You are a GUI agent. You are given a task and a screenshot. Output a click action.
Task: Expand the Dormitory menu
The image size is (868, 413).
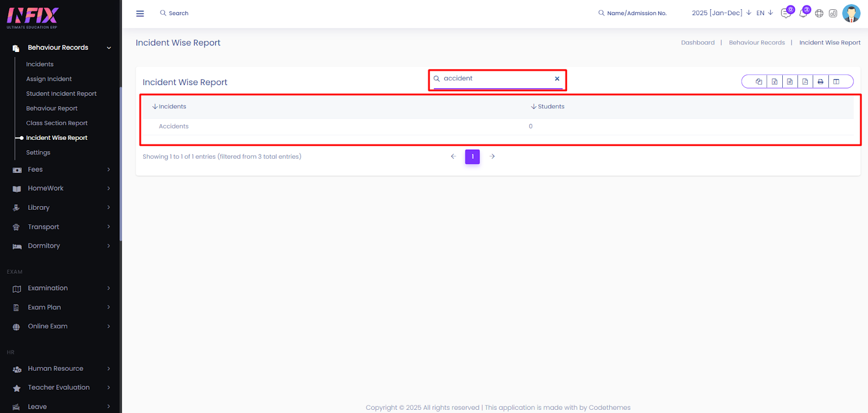coord(108,246)
